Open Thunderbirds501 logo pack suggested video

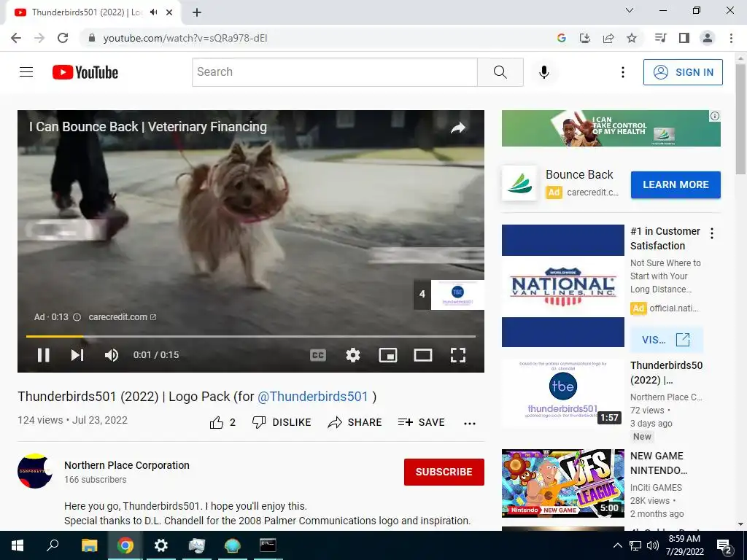point(562,392)
